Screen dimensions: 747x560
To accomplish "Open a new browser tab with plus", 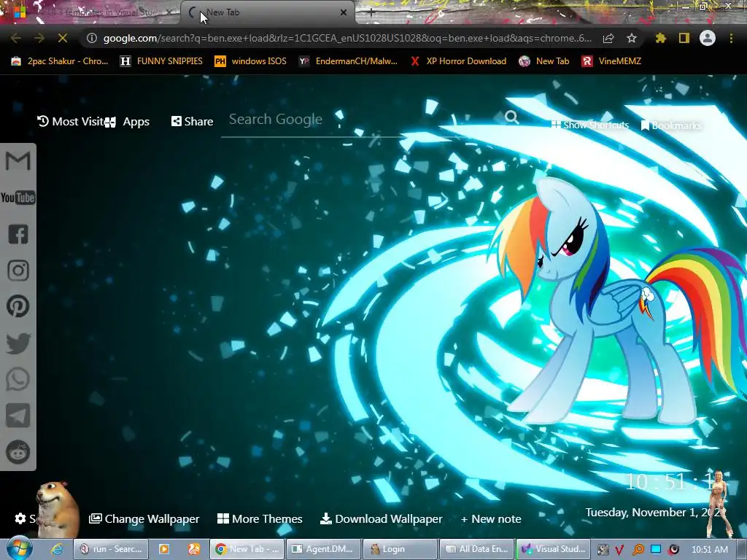I will click(x=371, y=13).
